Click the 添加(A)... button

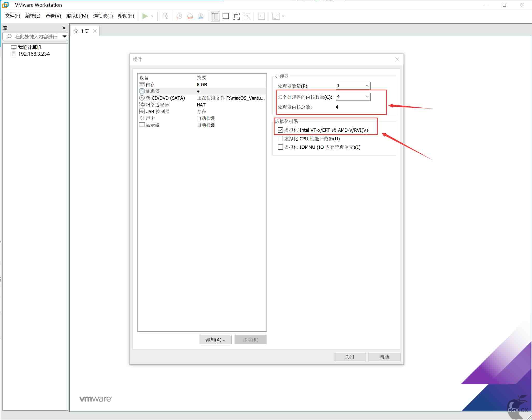point(215,340)
